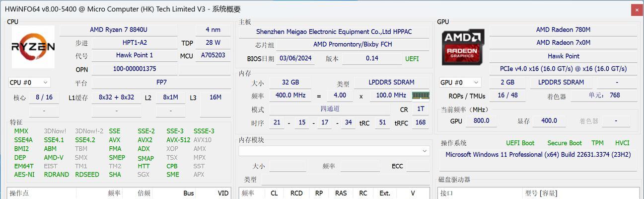Click the GPU Hawk Point codename field
The image size is (644, 199).
click(563, 56)
